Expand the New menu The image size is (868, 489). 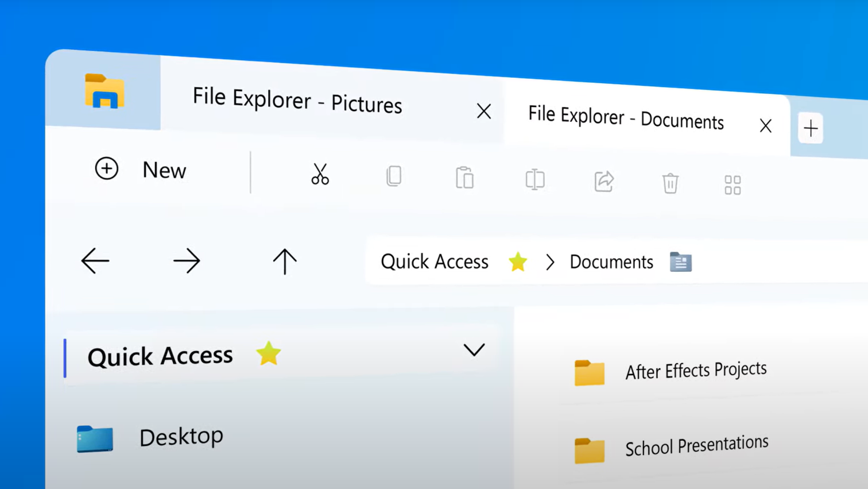point(141,170)
